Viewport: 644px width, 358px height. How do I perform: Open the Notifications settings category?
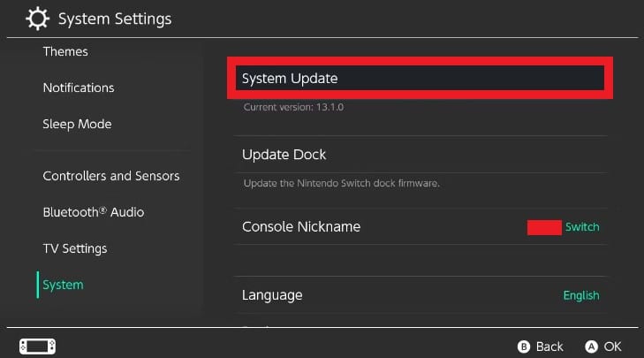point(79,88)
